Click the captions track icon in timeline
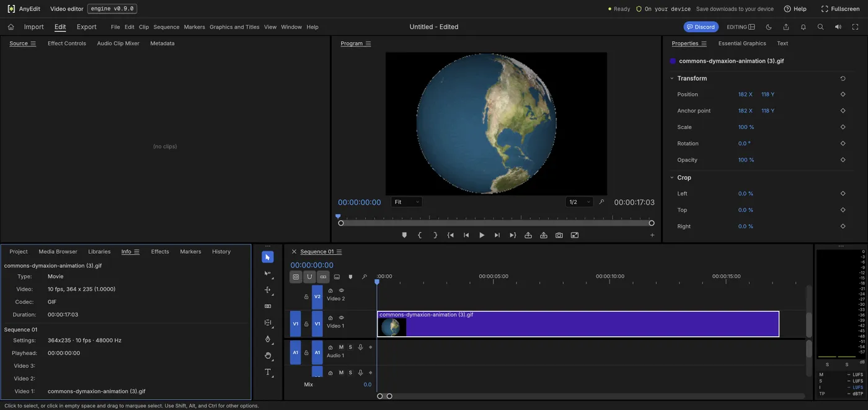The width and height of the screenshot is (868, 410). pyautogui.click(x=337, y=277)
